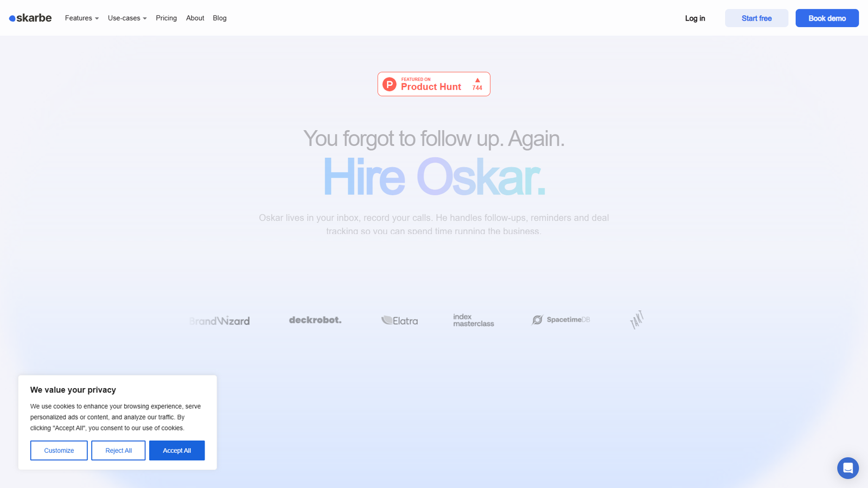Visit the Blog page
This screenshot has height=488, width=868.
coord(220,18)
